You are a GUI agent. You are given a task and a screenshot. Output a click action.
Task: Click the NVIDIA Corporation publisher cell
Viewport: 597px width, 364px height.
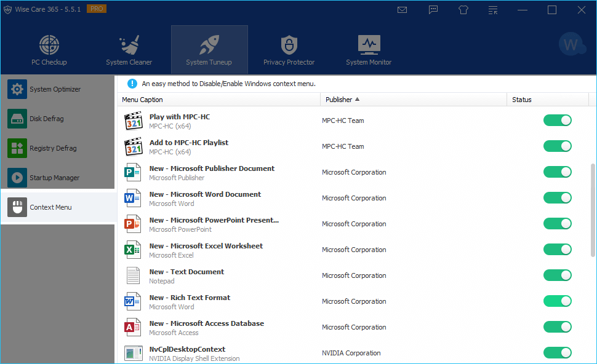pos(351,353)
